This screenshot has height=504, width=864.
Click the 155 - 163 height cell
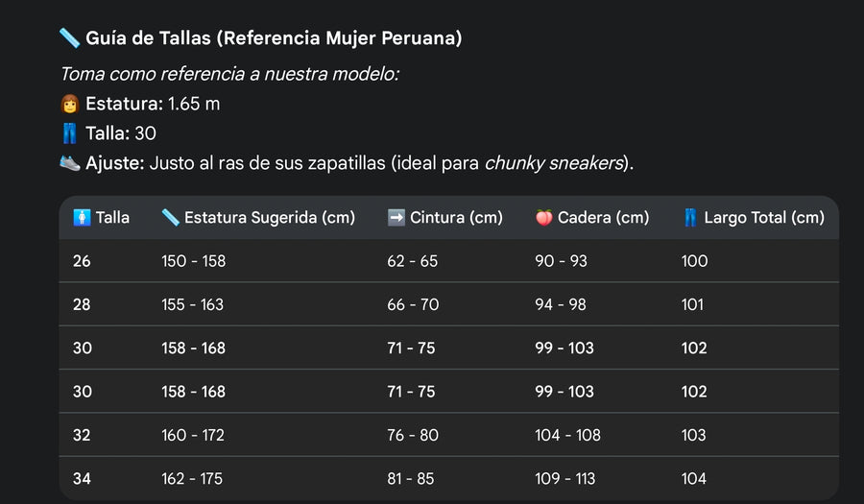(x=192, y=304)
